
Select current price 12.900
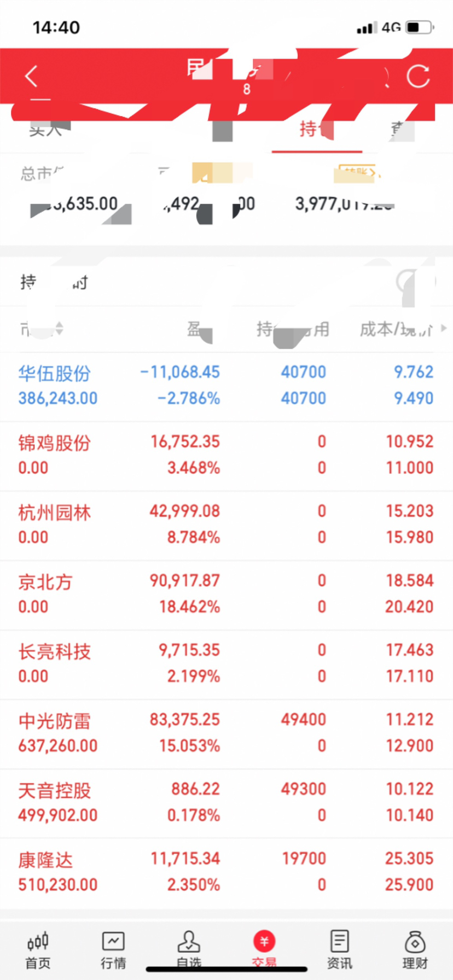click(x=410, y=746)
